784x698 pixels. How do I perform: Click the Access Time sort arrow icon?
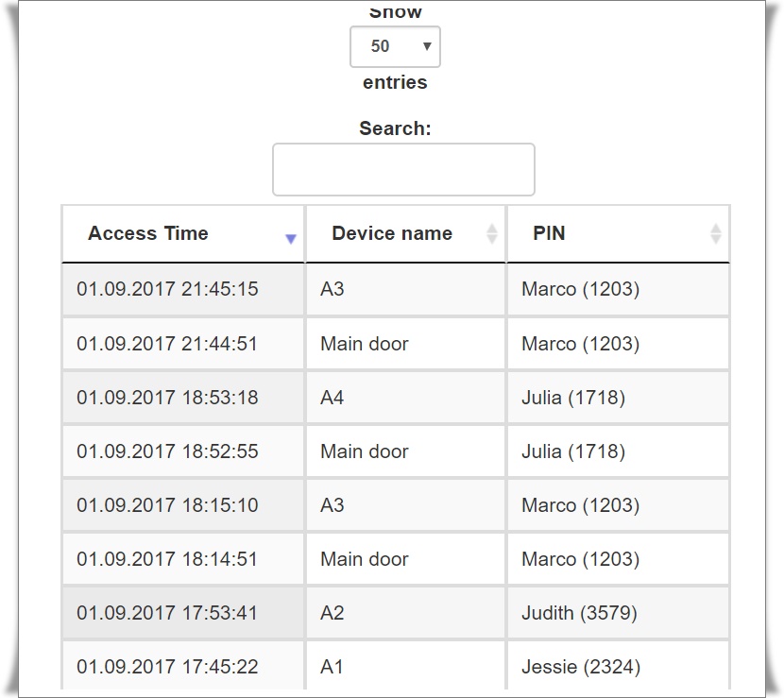coord(291,239)
